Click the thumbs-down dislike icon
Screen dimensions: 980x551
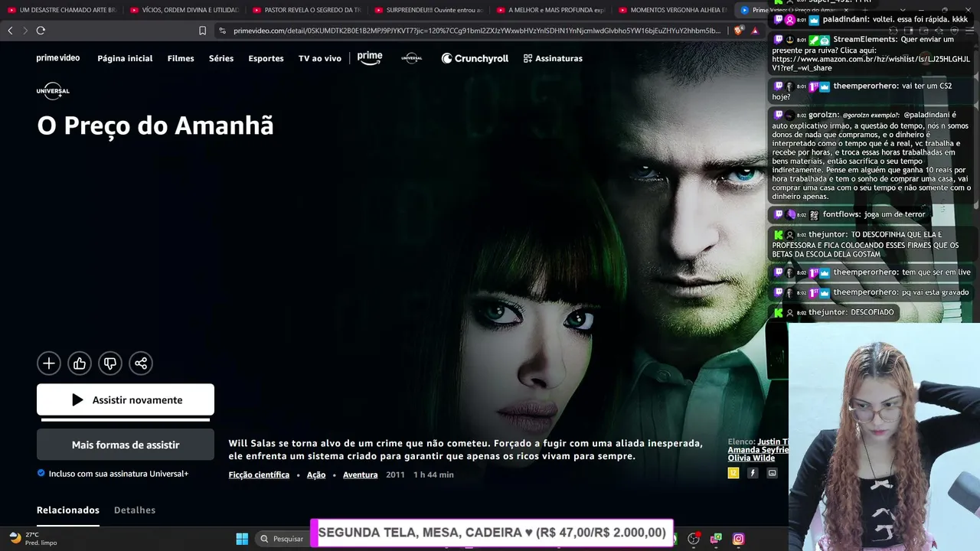110,364
